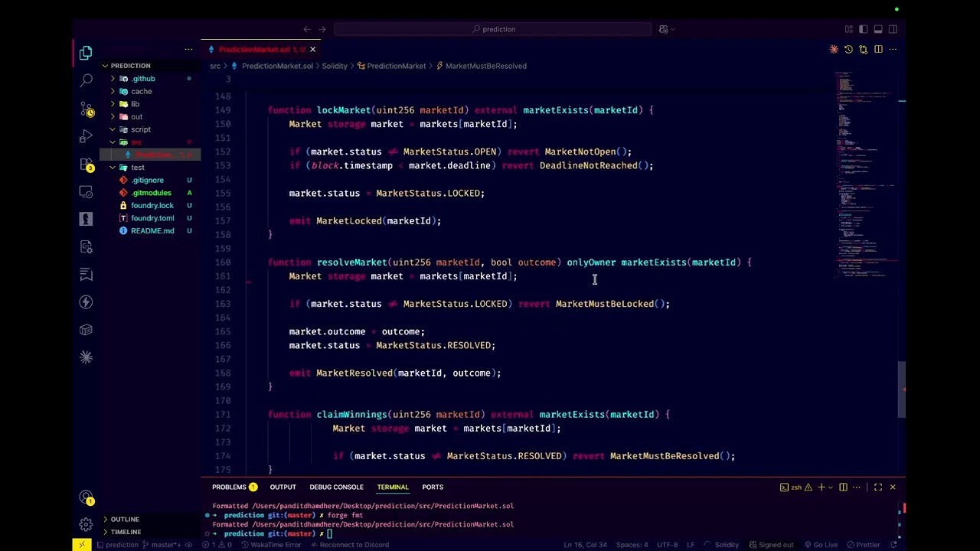Open the Copilot chat dropdown arrow in title bar

(673, 29)
